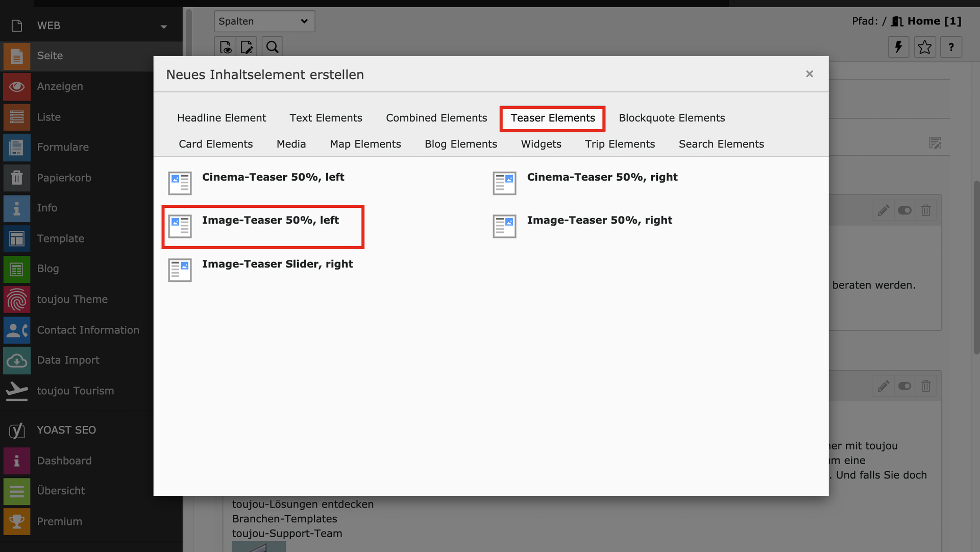Open the Spalten dropdown
This screenshot has height=552, width=980.
pos(264,21)
